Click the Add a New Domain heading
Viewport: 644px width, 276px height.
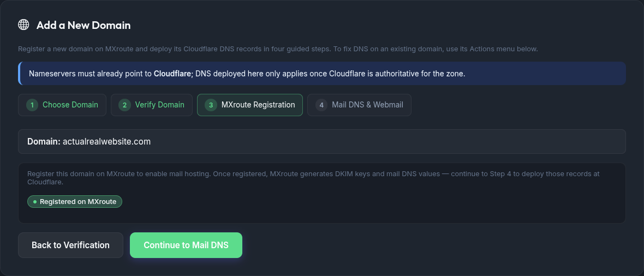click(x=84, y=25)
